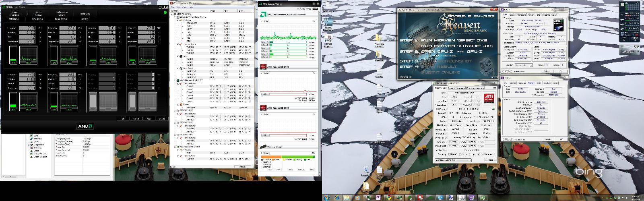Click the robot mascot in Heaven benchmark window
The image size is (644, 201).
[x=487, y=66]
